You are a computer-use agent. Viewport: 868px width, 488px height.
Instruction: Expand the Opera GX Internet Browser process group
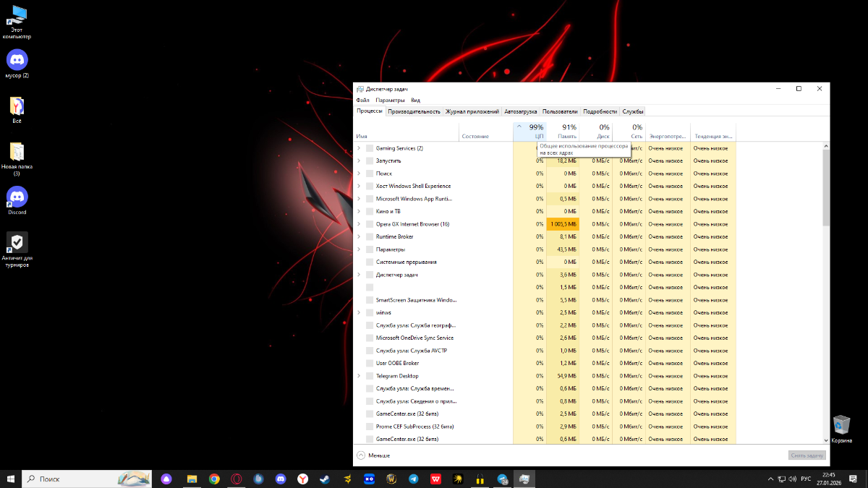pyautogui.click(x=359, y=224)
